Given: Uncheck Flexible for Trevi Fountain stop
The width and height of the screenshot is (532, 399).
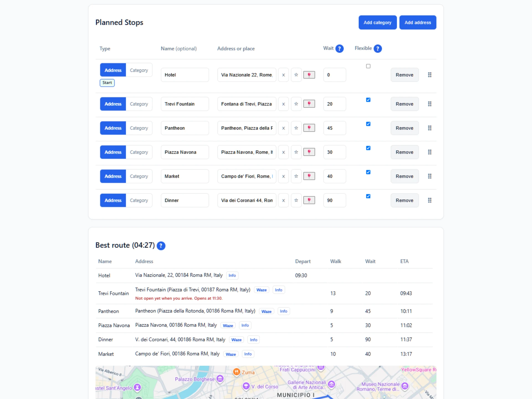Looking at the screenshot, I should (x=368, y=100).
